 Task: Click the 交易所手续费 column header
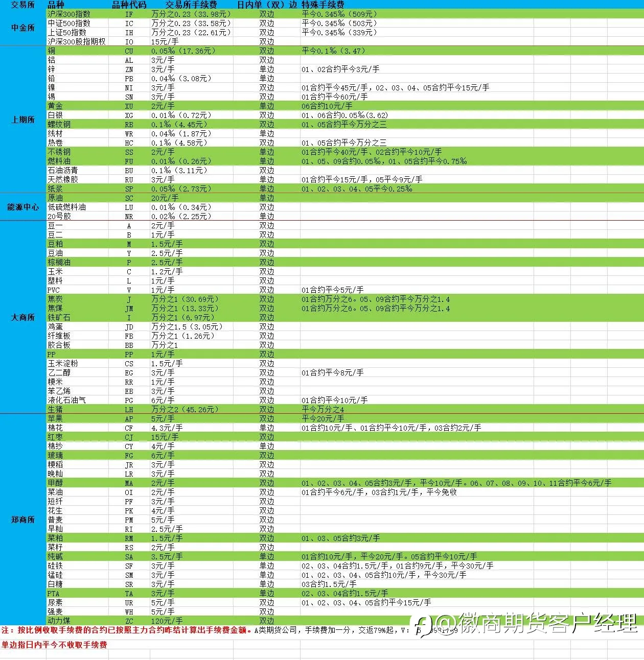click(191, 5)
